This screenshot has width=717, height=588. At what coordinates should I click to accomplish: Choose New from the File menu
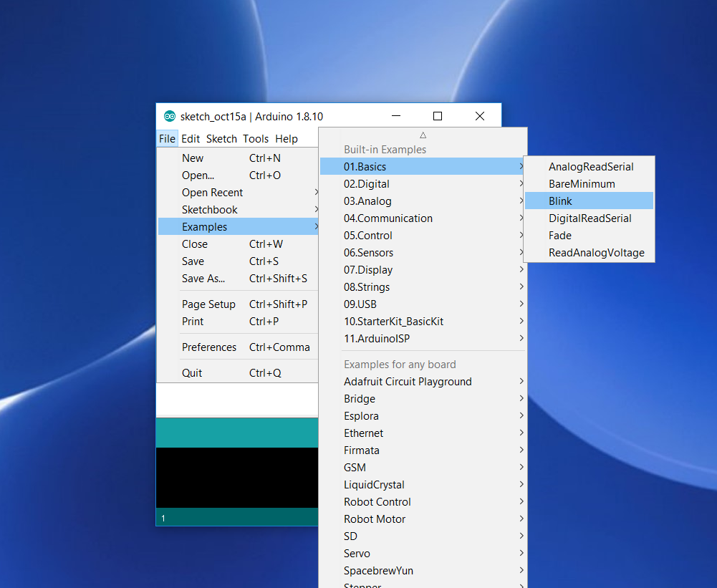click(238, 158)
